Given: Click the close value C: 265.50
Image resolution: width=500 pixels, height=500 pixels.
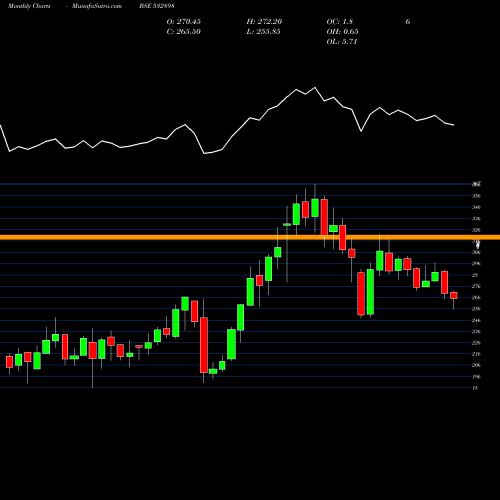Looking at the screenshot, I should [x=184, y=32].
